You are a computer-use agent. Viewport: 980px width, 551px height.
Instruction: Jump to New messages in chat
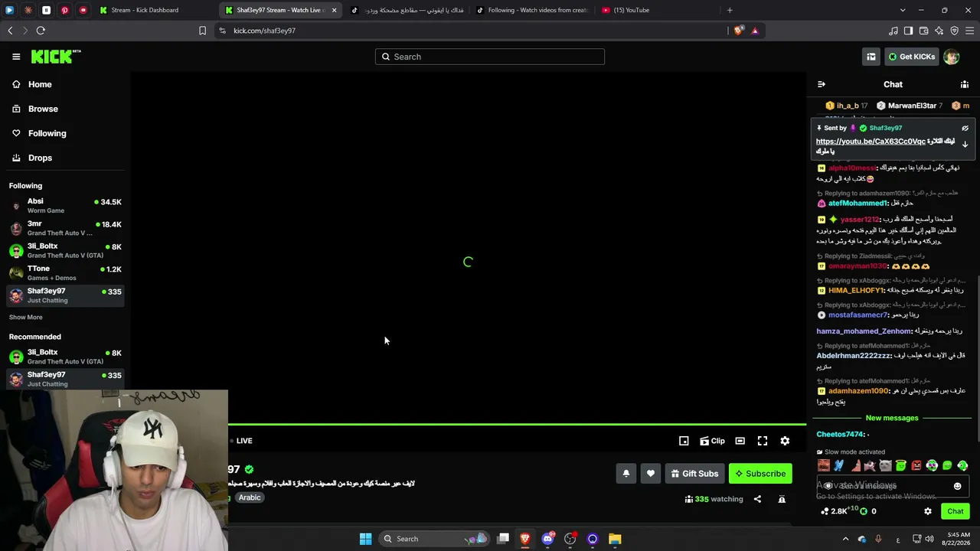pyautogui.click(x=892, y=418)
